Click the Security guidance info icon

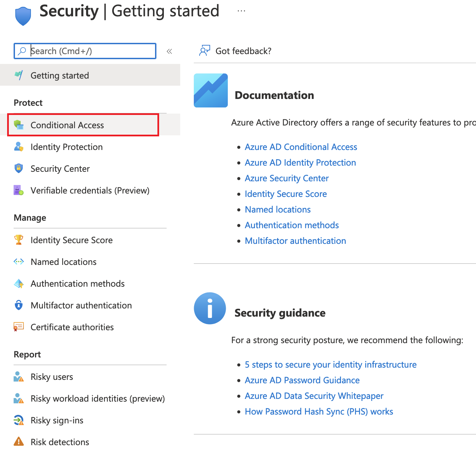click(210, 308)
